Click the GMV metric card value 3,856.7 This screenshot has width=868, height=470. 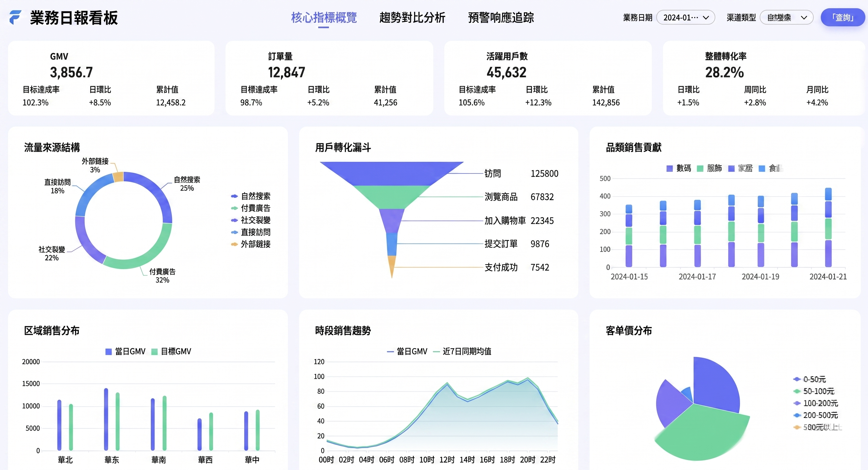[71, 72]
